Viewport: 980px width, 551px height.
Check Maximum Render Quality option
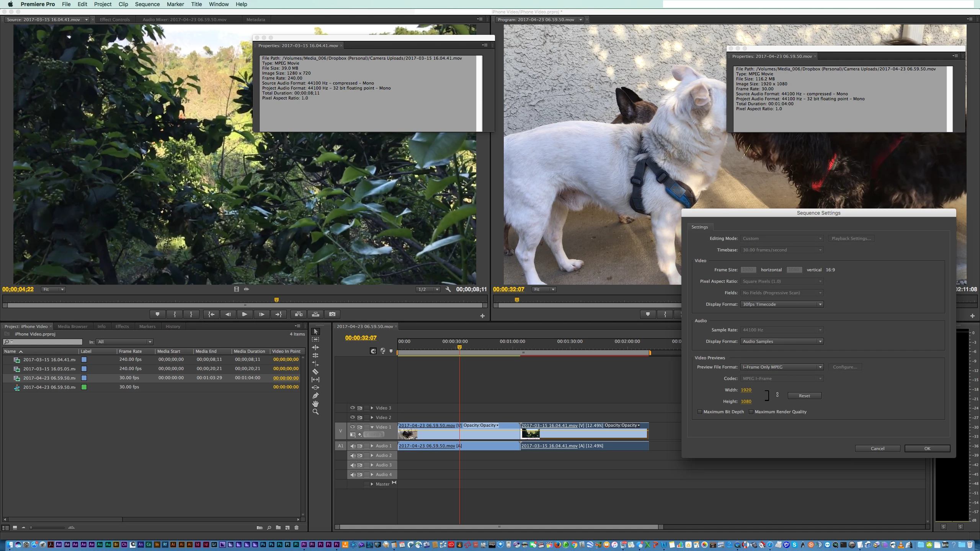coord(751,412)
